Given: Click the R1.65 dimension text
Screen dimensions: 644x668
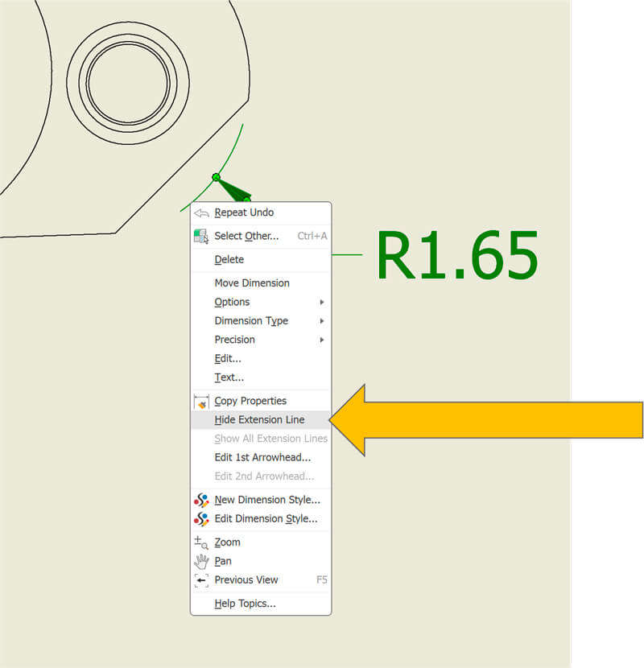Looking at the screenshot, I should click(x=457, y=255).
